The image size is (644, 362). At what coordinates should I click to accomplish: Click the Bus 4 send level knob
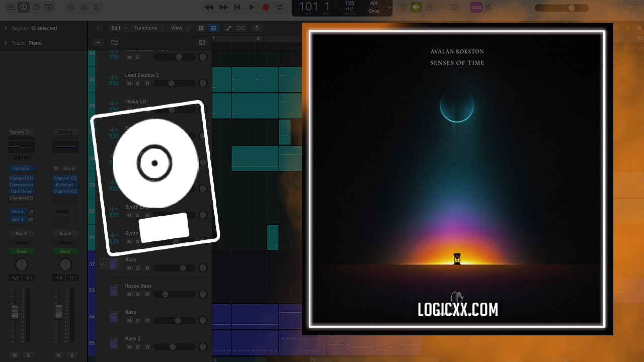pyautogui.click(x=31, y=219)
